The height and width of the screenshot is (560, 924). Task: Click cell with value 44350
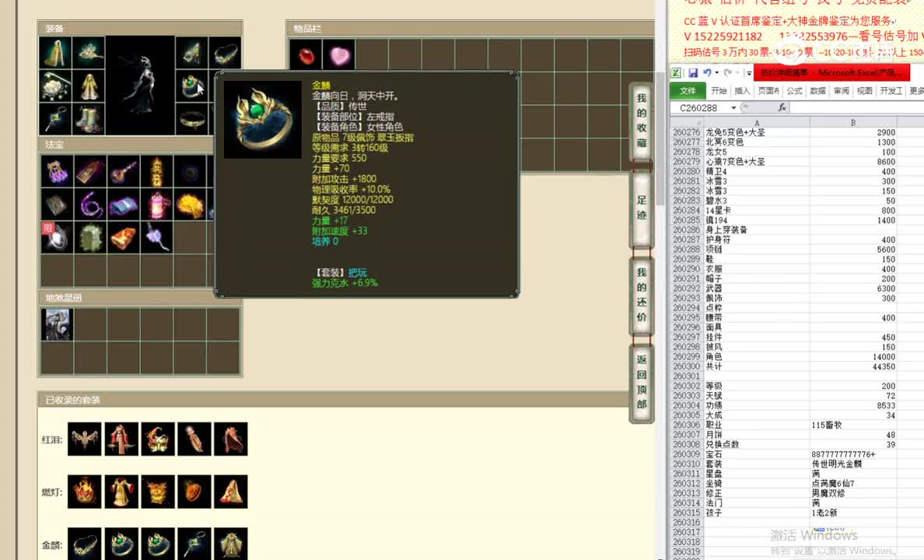(x=853, y=366)
